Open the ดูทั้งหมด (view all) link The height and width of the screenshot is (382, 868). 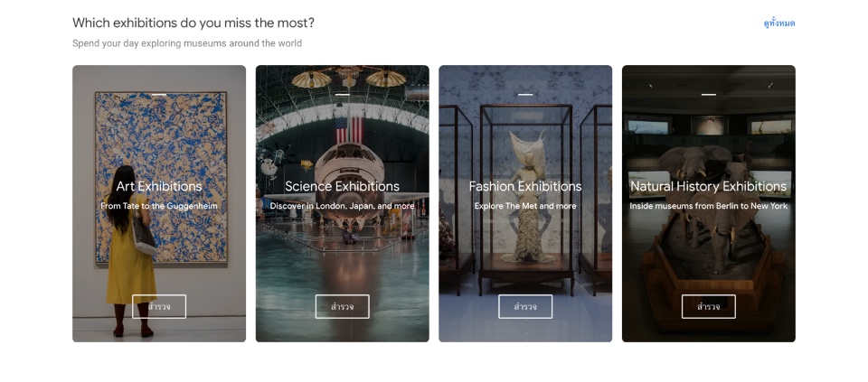(778, 23)
